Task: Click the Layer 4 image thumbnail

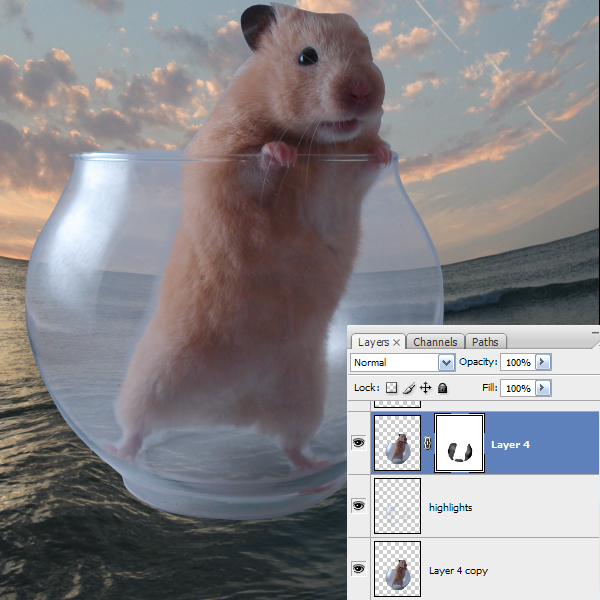Action: 397,443
